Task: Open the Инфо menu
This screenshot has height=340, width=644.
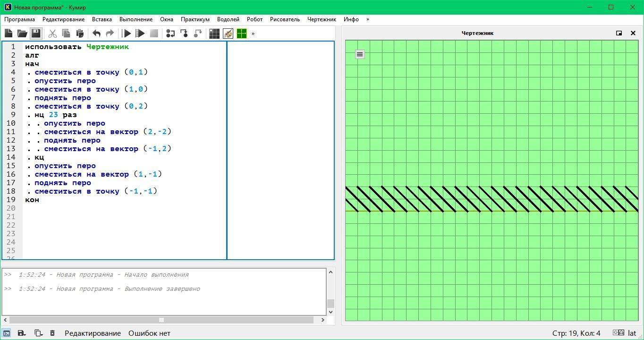Action: [351, 19]
